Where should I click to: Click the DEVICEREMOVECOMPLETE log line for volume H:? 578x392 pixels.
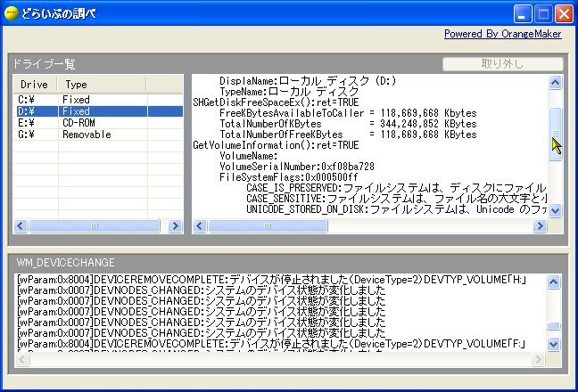271,280
